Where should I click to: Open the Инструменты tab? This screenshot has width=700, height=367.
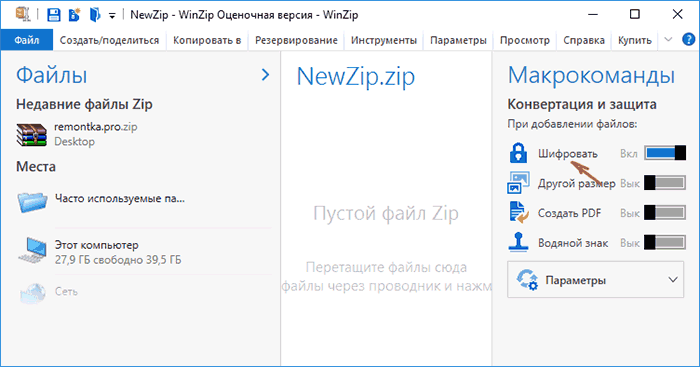[x=383, y=40]
